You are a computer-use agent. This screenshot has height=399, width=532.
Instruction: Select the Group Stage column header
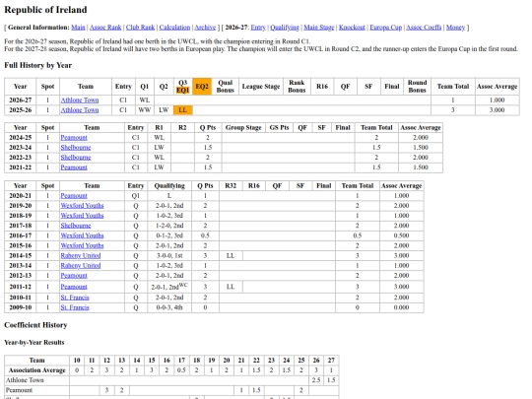(243, 127)
